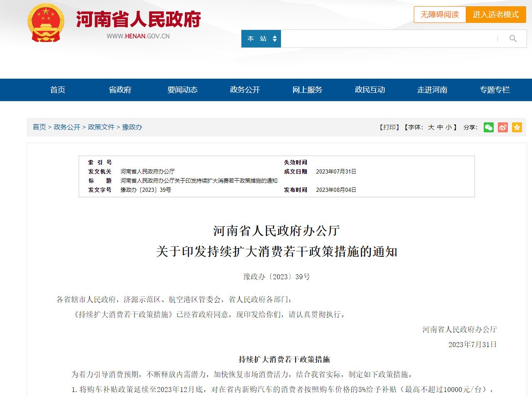Click the 豫政办 breadcrumb link
532x397 pixels.
[x=132, y=127]
